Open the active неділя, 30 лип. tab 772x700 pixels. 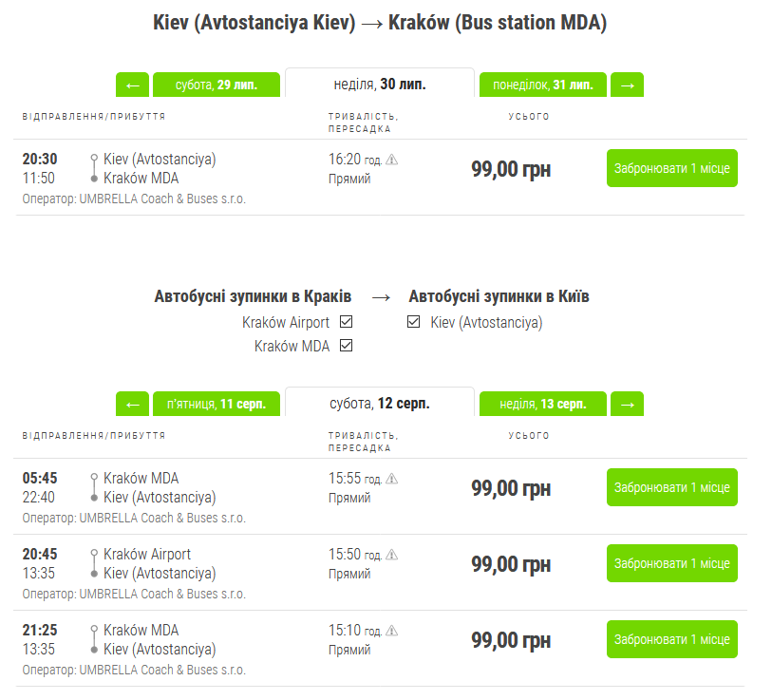click(x=380, y=84)
